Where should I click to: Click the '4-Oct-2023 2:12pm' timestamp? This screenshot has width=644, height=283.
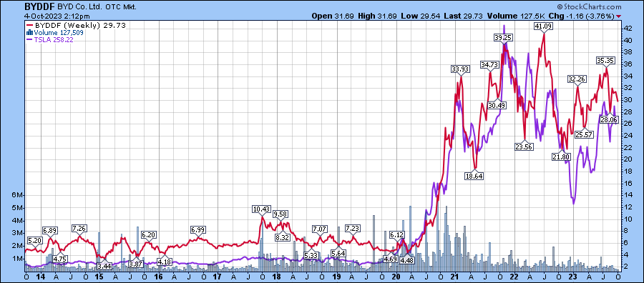pyautogui.click(x=57, y=16)
